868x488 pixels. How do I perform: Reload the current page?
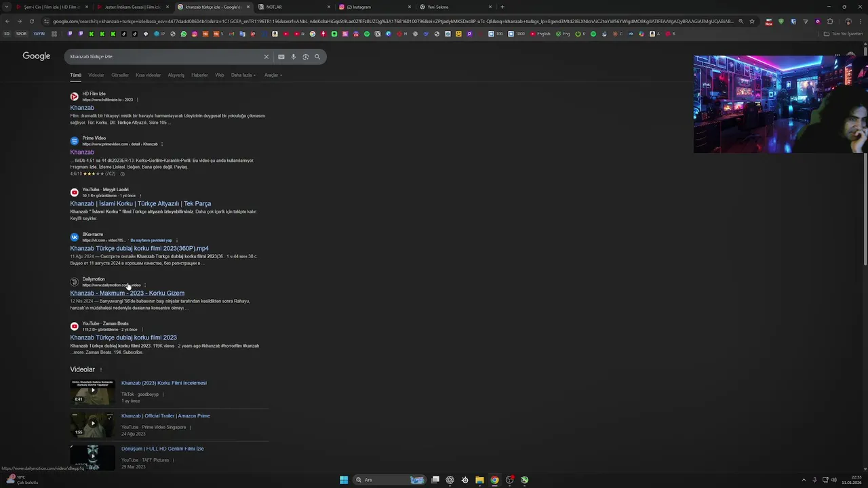(31, 21)
